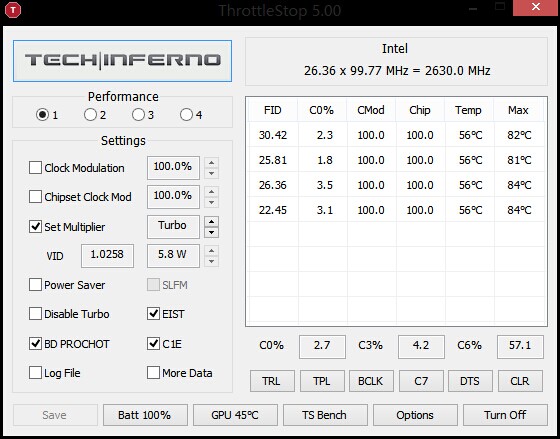560x439 pixels.
Task: Click the Temp column header
Action: click(469, 110)
